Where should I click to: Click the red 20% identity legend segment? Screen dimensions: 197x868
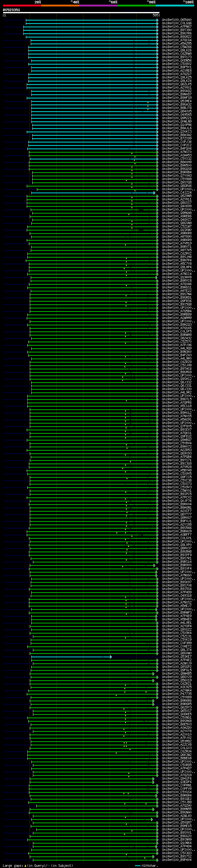coord(22,6)
